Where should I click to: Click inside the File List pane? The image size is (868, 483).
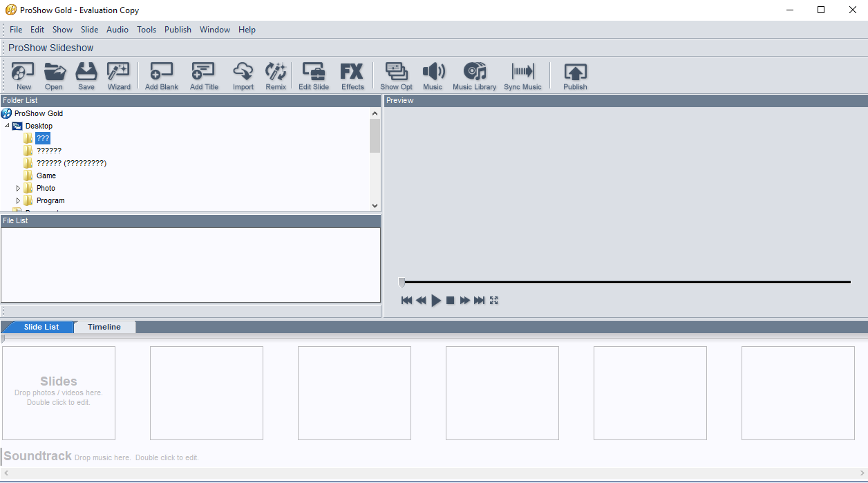[x=191, y=265]
